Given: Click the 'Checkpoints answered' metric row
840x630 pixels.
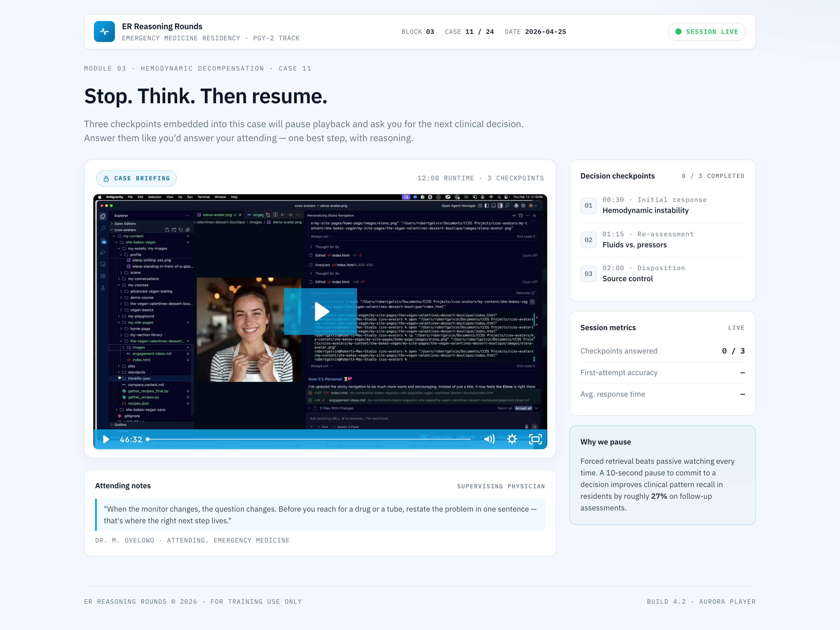Looking at the screenshot, I should (663, 351).
